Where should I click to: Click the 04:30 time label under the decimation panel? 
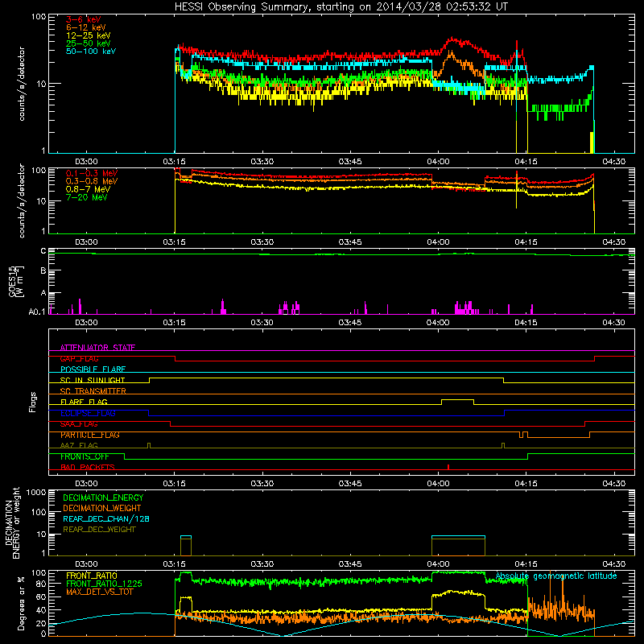coord(614,564)
